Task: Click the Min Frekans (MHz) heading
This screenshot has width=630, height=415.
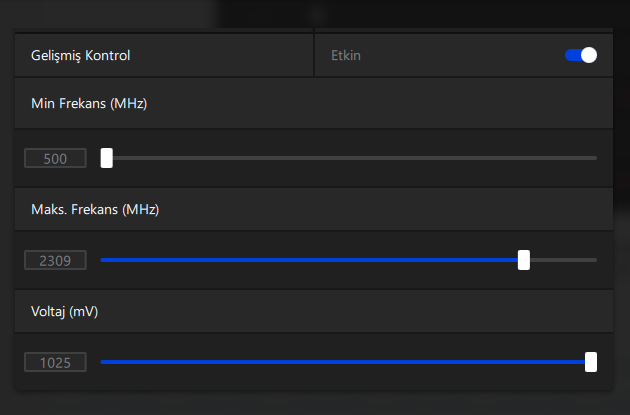Action: coord(90,103)
